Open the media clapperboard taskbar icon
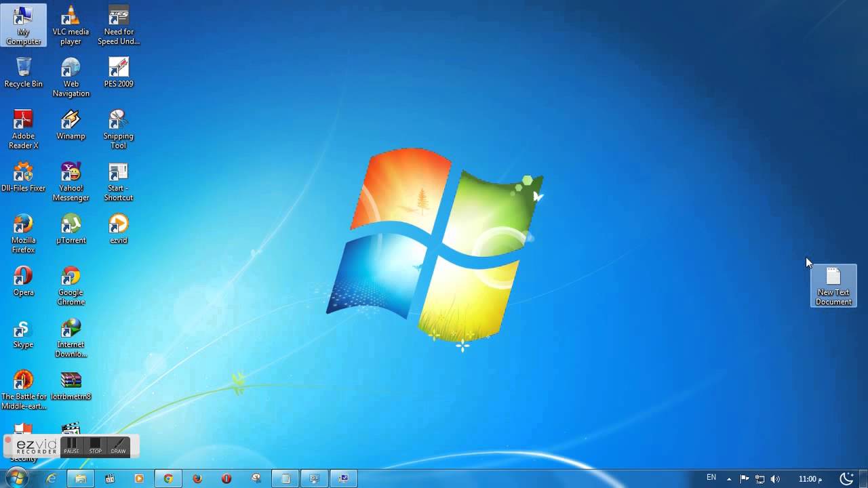Image resolution: width=868 pixels, height=488 pixels. point(110,479)
